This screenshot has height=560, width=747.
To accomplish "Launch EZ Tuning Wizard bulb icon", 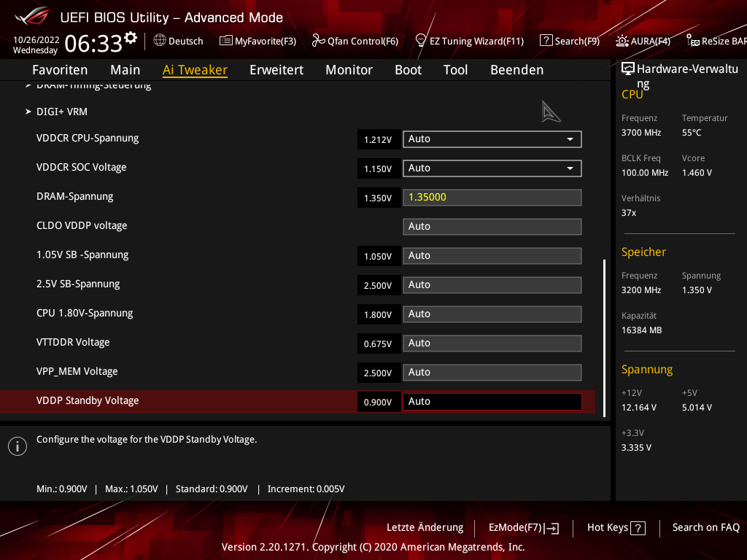I will pyautogui.click(x=421, y=41).
